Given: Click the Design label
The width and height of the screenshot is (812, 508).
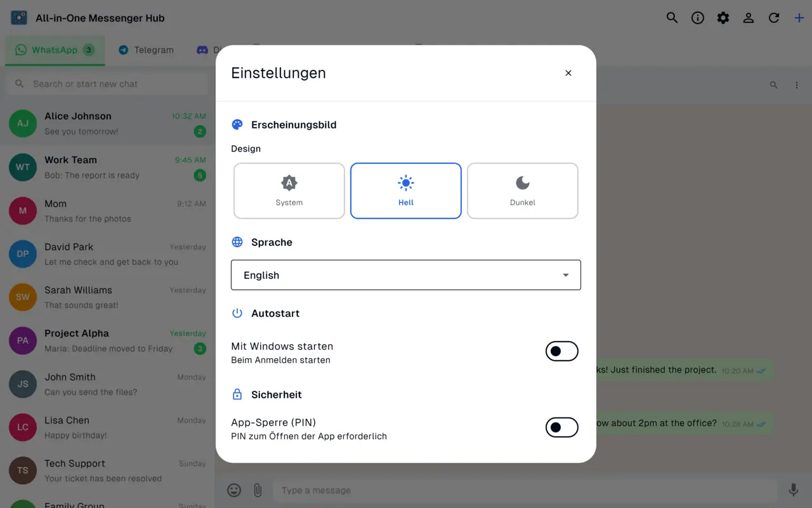Looking at the screenshot, I should (x=246, y=149).
